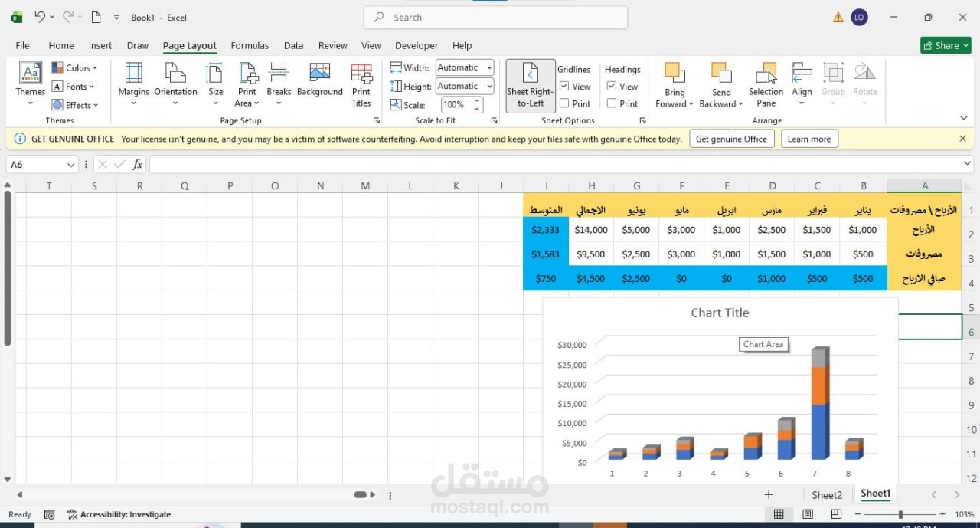Click the tall bar for category 7
This screenshot has width=980, height=528.
coord(820,403)
